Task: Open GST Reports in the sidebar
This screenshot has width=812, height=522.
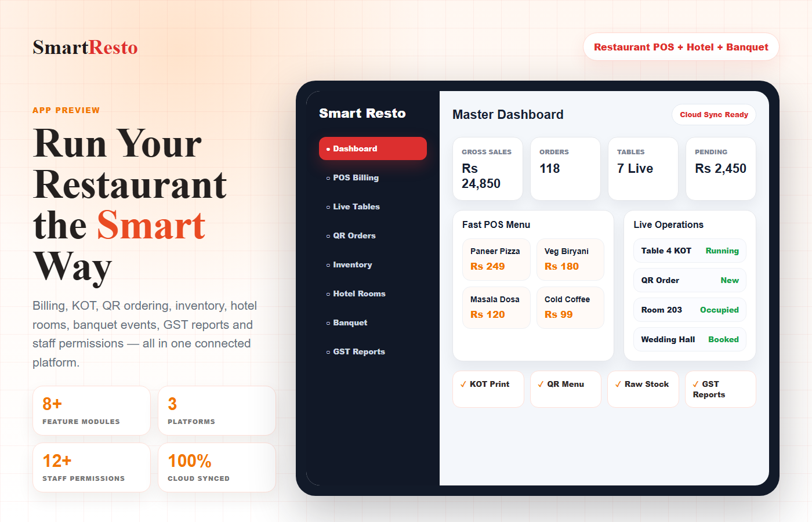Action: tap(373, 351)
